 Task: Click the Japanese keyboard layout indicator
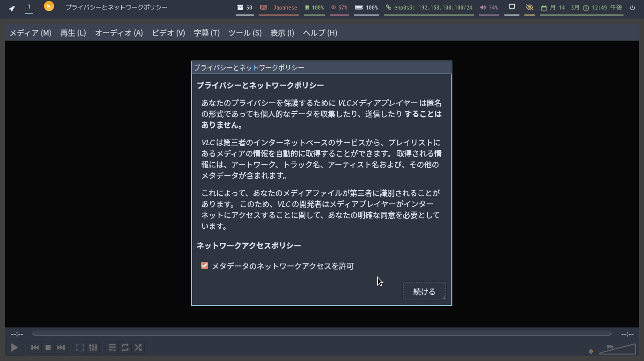click(x=279, y=8)
